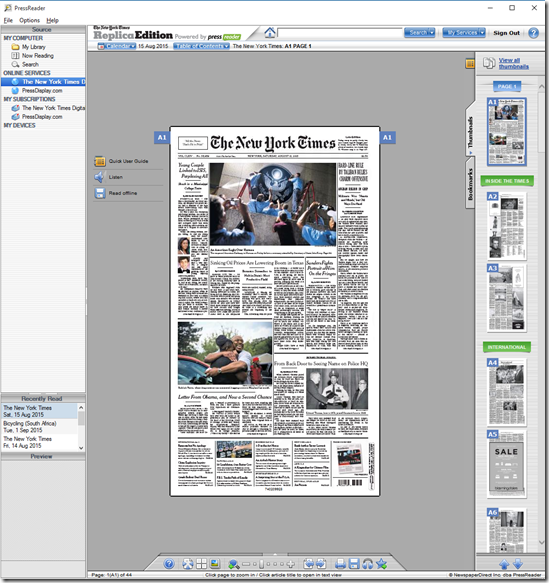Start audio with the headphones icon

coord(368,564)
